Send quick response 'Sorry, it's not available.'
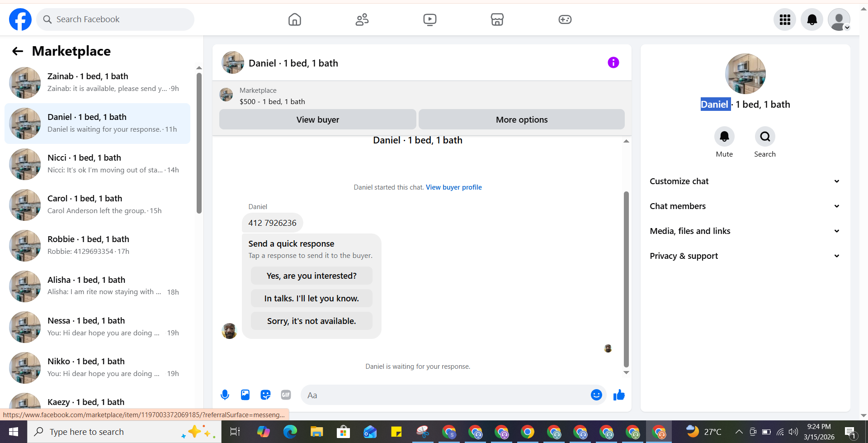The width and height of the screenshot is (868, 443). tap(311, 321)
